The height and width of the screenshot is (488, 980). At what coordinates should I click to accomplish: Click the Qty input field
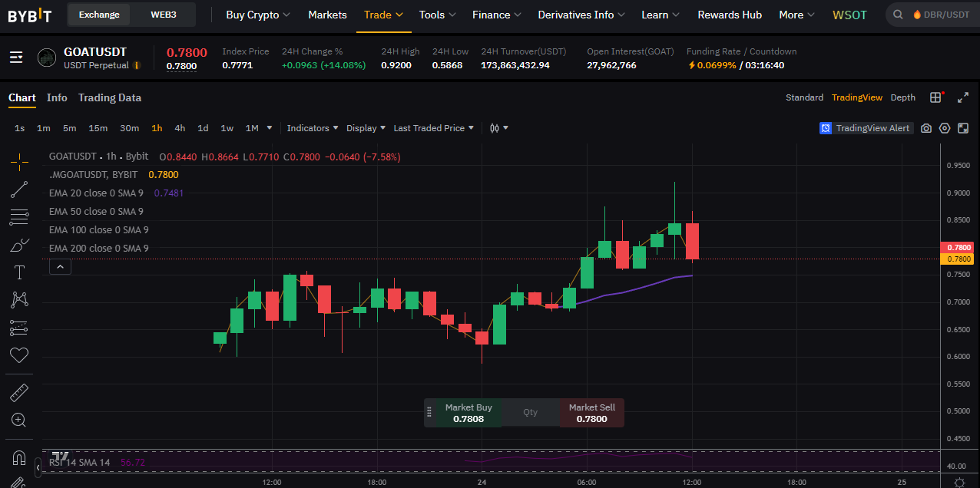coord(531,413)
